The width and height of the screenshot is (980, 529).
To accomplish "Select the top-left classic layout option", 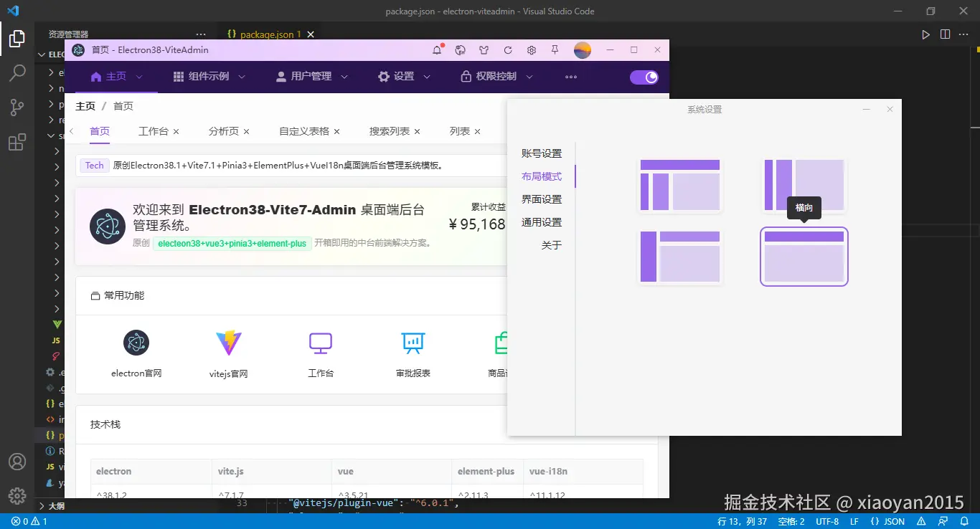I will (679, 185).
